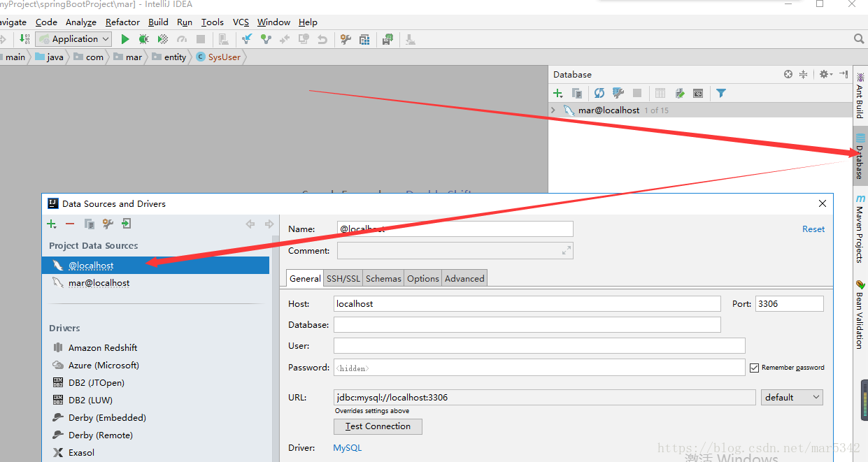Image resolution: width=868 pixels, height=462 pixels.
Task: Click VCS Update Project arrow icon
Action: (246, 39)
